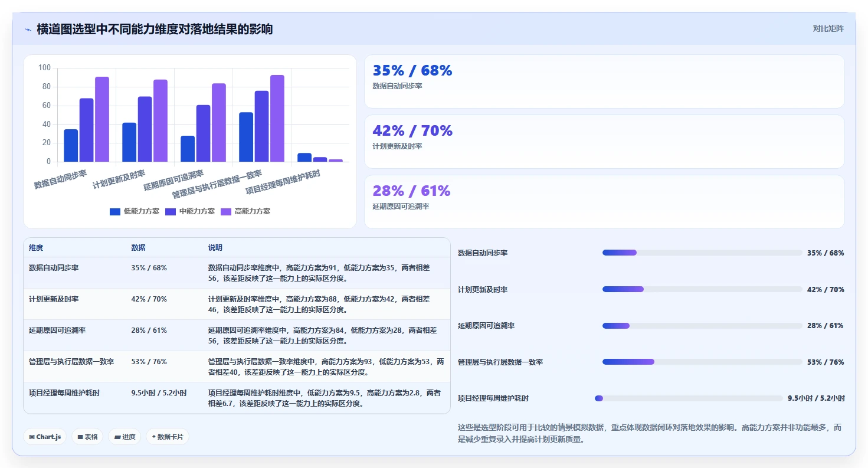Click the 项目经理每周维护耗时 progress bar

pos(689,398)
